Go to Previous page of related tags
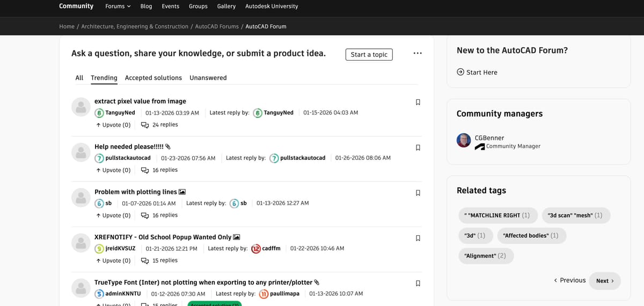 click(569, 280)
